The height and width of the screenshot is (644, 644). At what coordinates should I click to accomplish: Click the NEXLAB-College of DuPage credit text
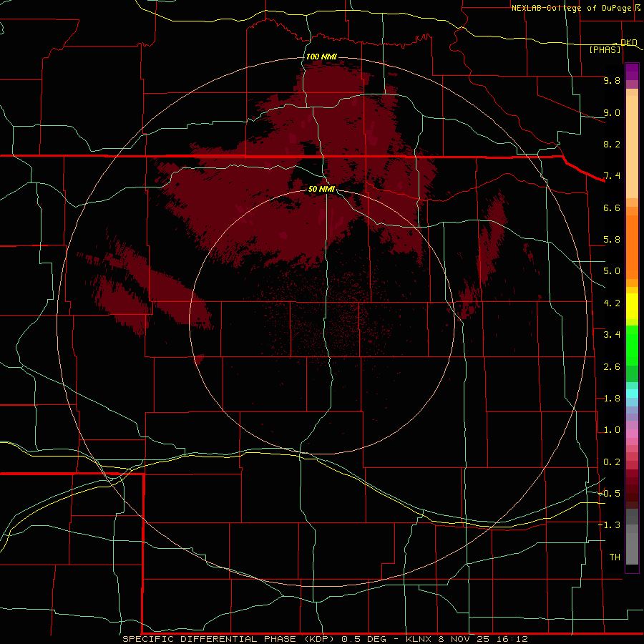(x=572, y=8)
